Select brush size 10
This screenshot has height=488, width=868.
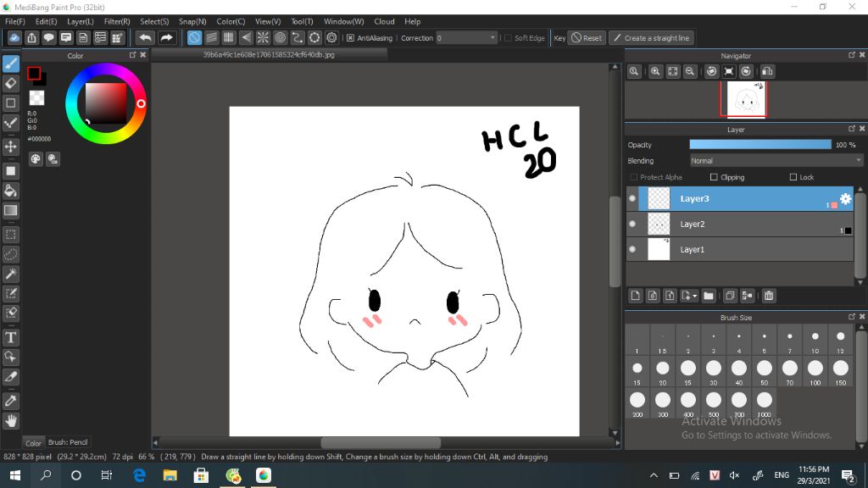(x=815, y=341)
